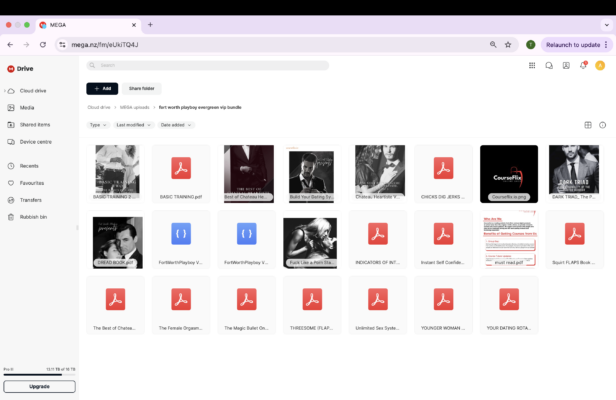
Task: Show folder info icon
Action: coord(602,125)
